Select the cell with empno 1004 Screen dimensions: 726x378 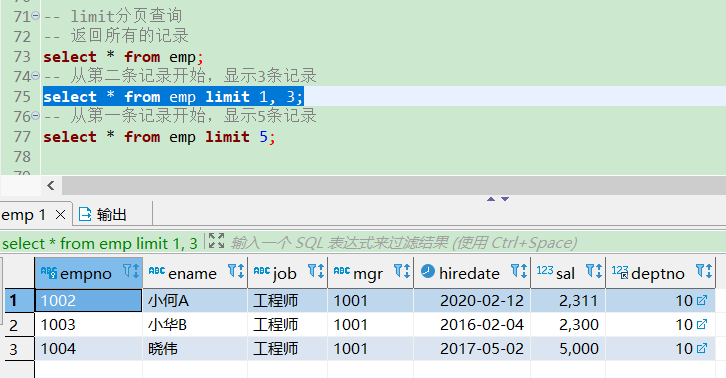tap(88, 349)
